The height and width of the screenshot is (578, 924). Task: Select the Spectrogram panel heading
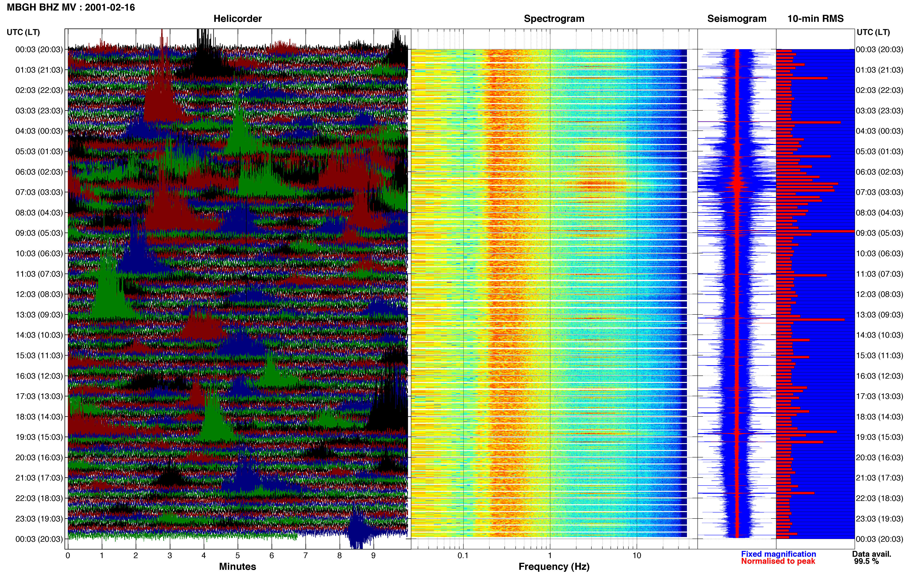pos(554,19)
